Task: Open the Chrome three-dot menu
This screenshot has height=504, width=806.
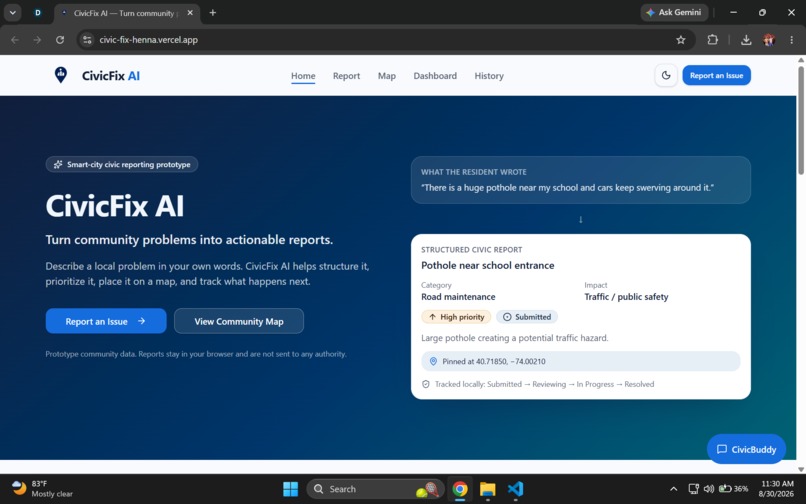Action: point(791,40)
